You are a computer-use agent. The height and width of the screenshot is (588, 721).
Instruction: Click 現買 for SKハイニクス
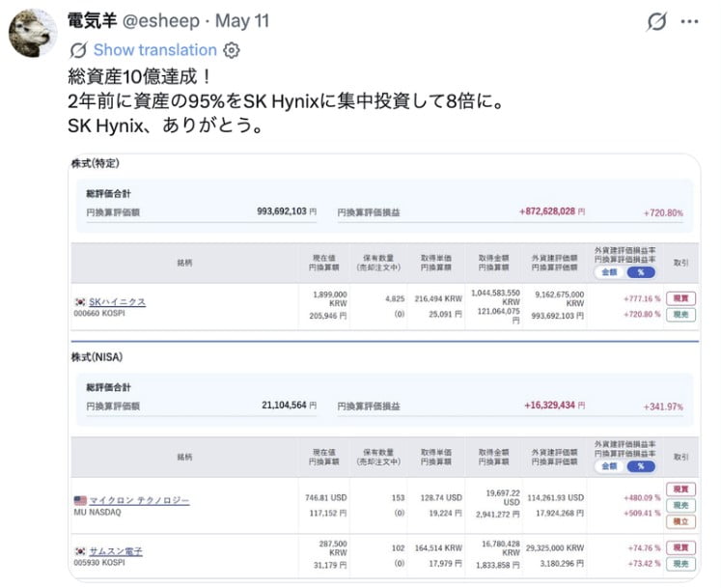680,298
